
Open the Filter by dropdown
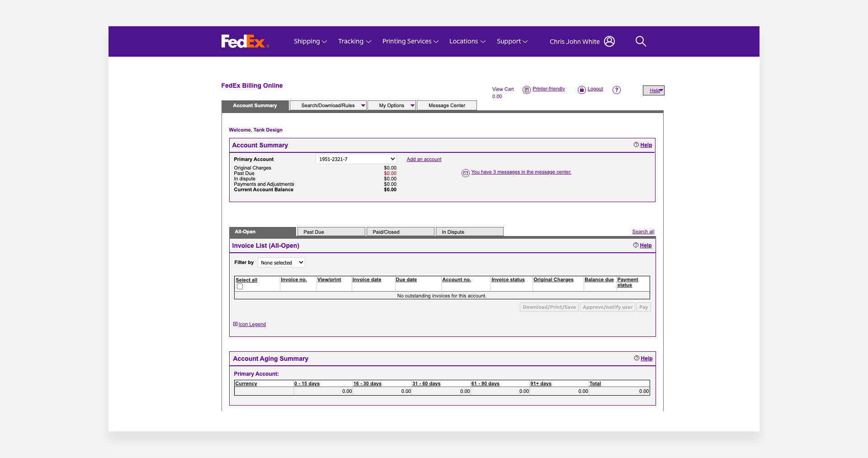(281, 263)
